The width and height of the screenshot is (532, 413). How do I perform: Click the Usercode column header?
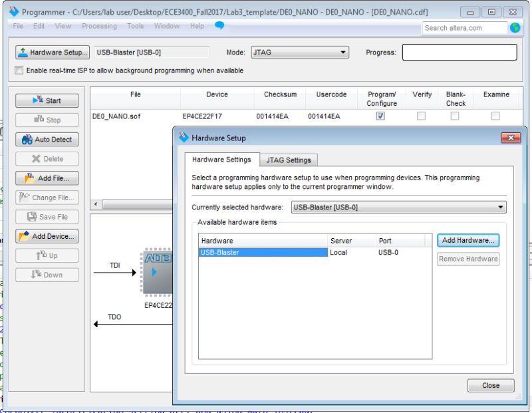click(x=331, y=94)
